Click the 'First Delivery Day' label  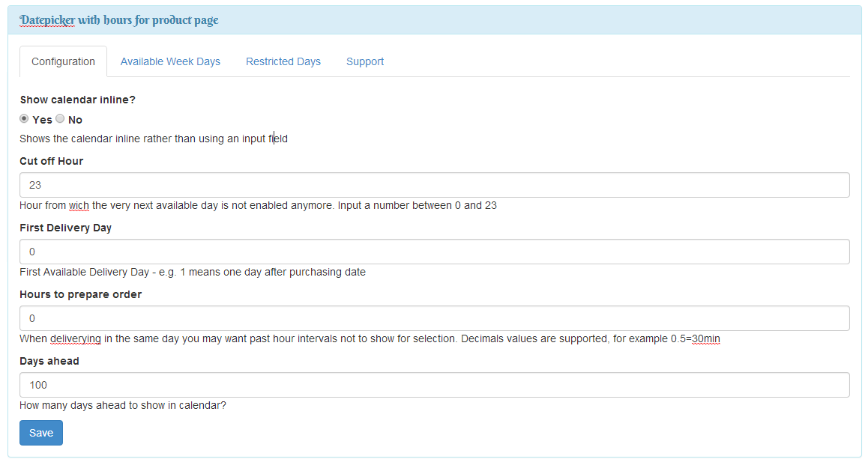pyautogui.click(x=66, y=228)
